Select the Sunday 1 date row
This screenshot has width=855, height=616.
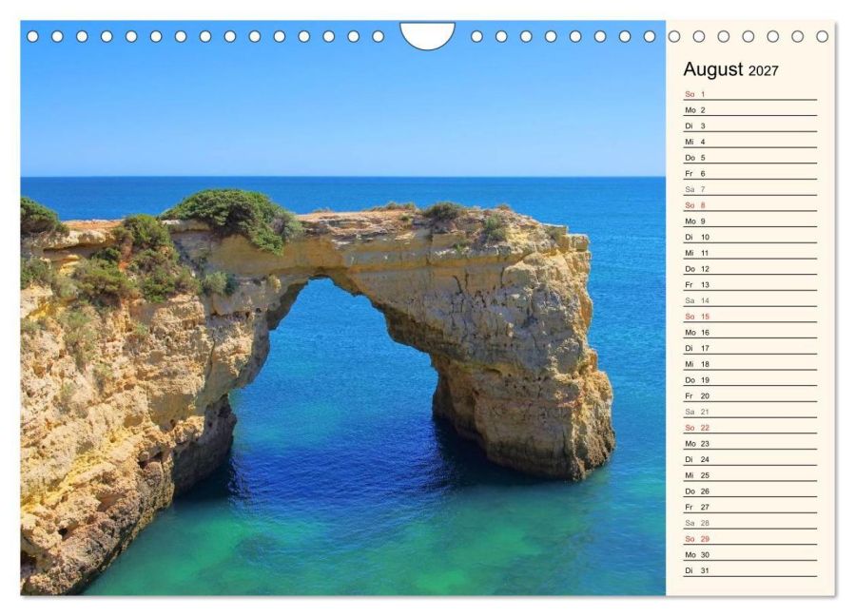(x=749, y=94)
